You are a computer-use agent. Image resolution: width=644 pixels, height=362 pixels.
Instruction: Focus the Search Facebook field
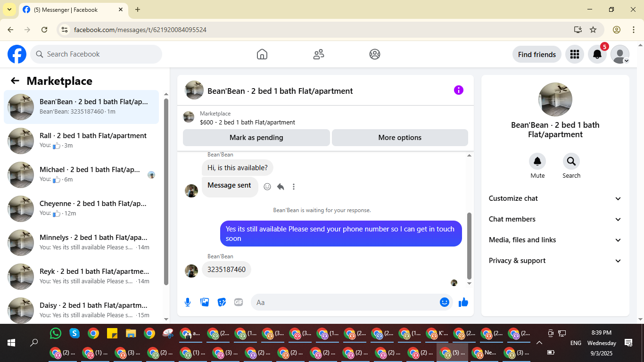pyautogui.click(x=96, y=54)
